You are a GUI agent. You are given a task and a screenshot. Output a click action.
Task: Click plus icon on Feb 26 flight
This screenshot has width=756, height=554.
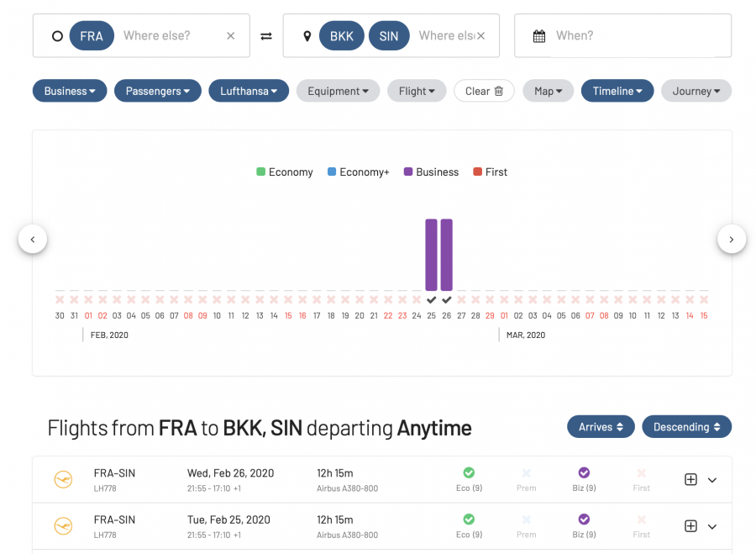(x=690, y=479)
